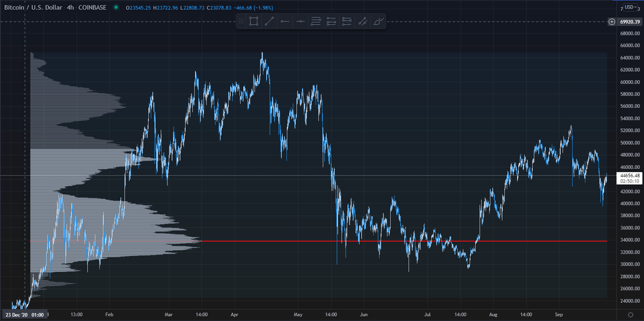Select the Horizontal Line tool with center dot
The width and height of the screenshot is (644, 321).
pos(301,21)
